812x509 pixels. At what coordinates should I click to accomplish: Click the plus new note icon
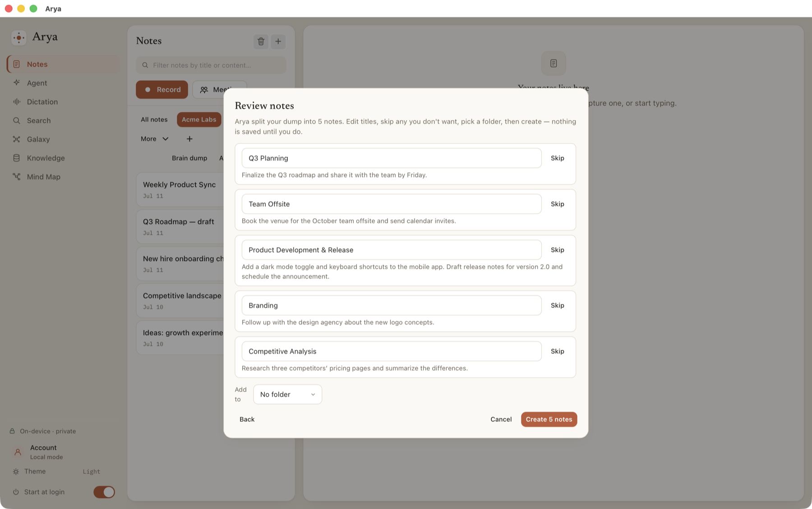pos(278,41)
